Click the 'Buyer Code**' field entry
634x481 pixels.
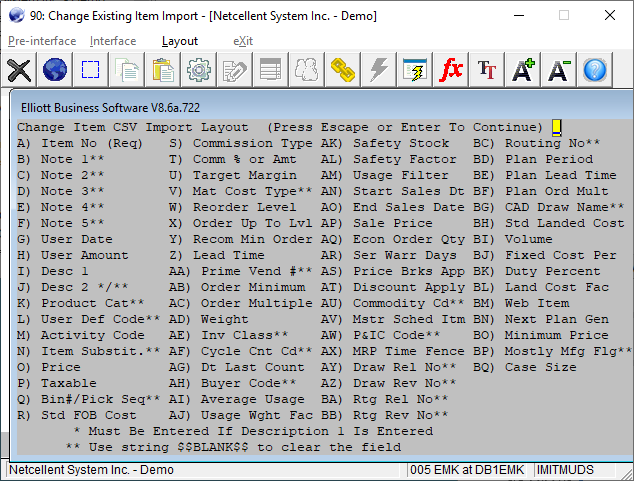pos(232,384)
